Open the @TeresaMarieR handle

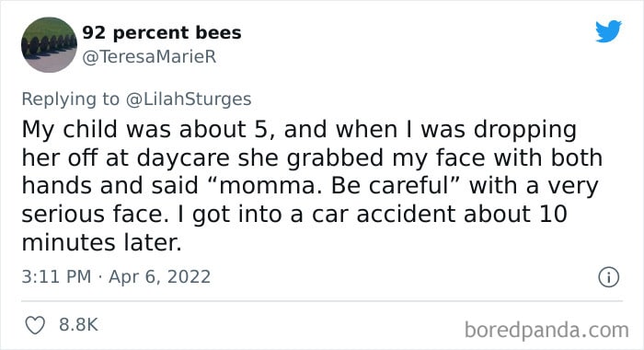tap(149, 57)
